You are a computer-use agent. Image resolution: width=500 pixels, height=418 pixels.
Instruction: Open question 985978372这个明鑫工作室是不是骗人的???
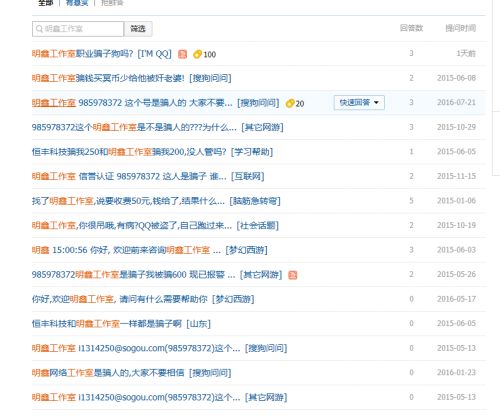pyautogui.click(x=134, y=127)
